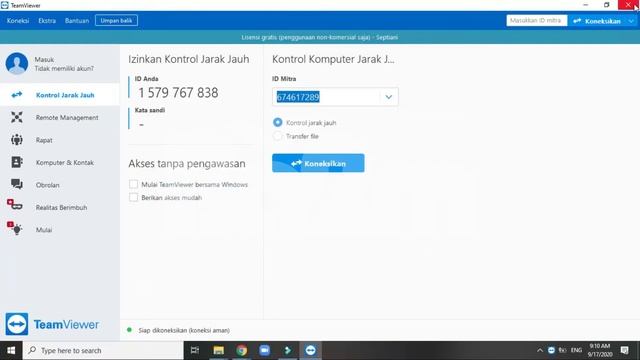Click the large Koneksikan button
640x360 pixels.
318,163
